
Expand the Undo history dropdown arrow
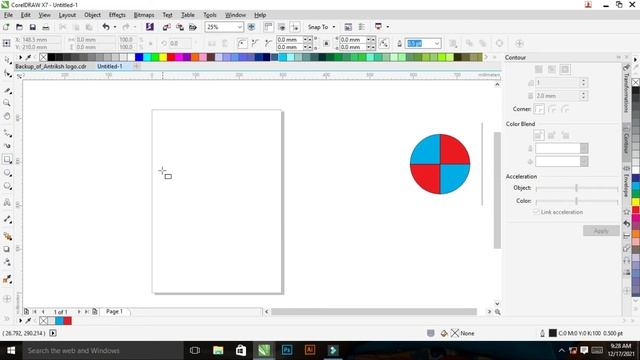pos(115,27)
